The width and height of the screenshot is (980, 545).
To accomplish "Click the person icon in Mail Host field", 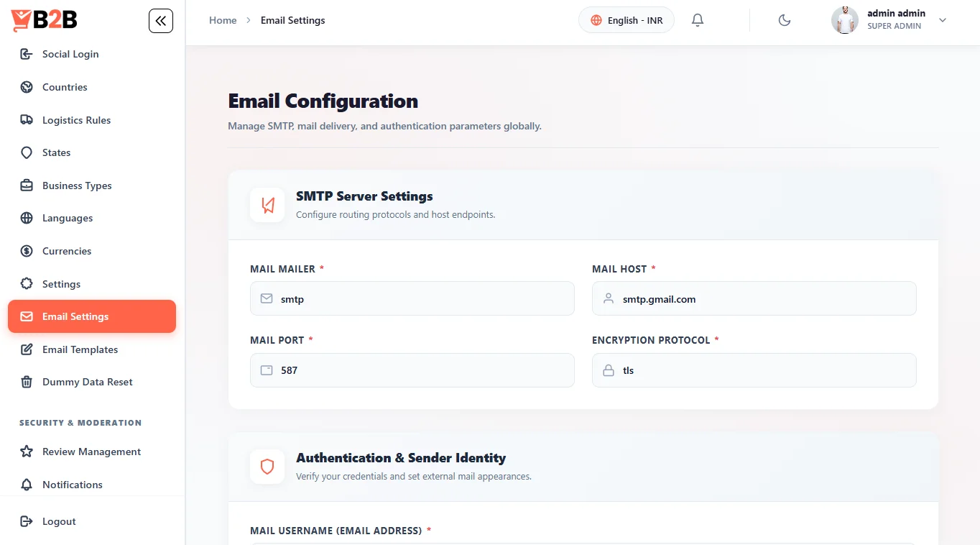I will tap(609, 298).
